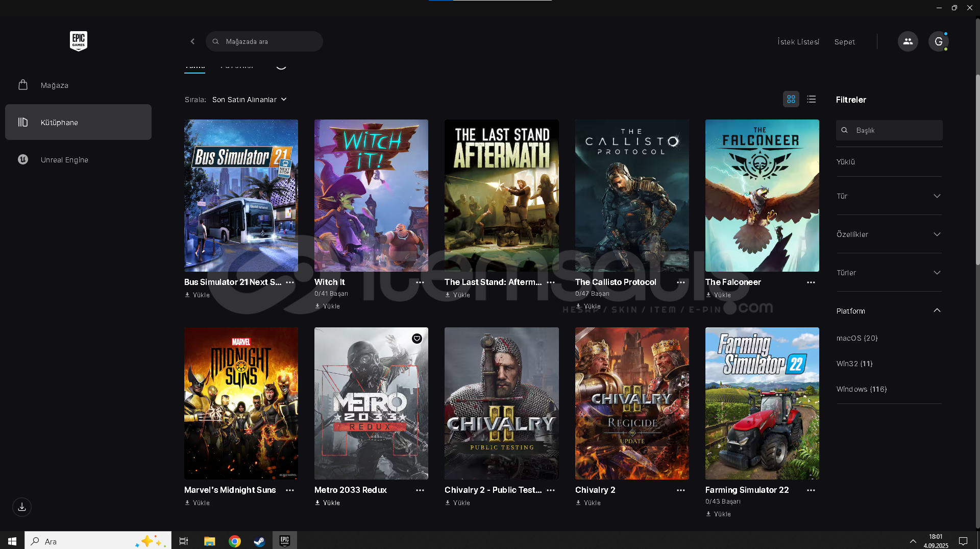The image size is (980, 549).
Task: Open Task View in the taskbar
Action: tap(184, 541)
